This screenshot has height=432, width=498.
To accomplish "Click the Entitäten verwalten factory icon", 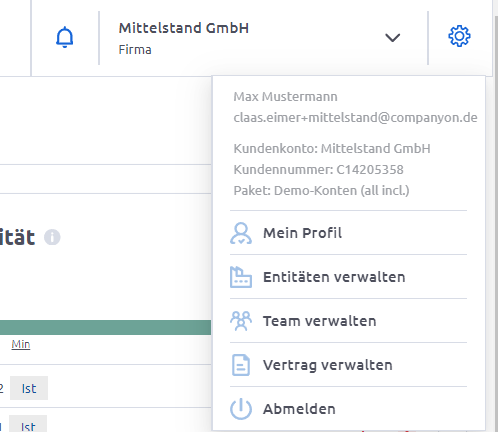I will (x=241, y=277).
